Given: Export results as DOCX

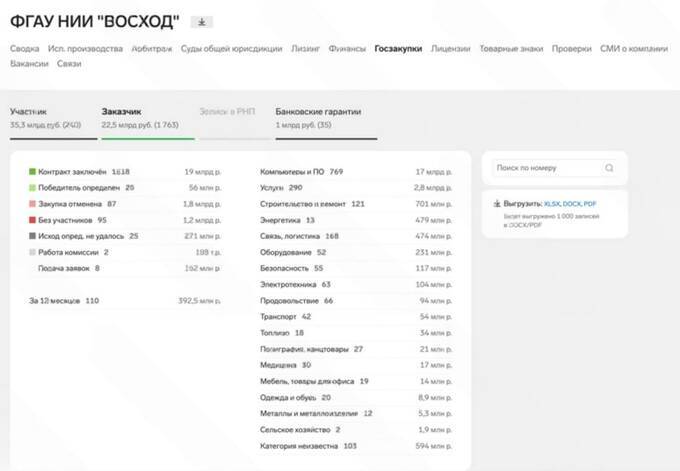Looking at the screenshot, I should pos(572,204).
